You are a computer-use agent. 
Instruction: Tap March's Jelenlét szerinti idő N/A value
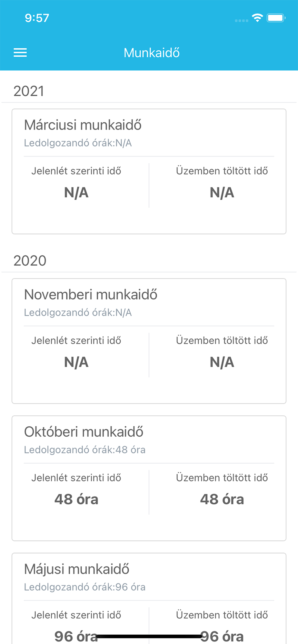76,193
